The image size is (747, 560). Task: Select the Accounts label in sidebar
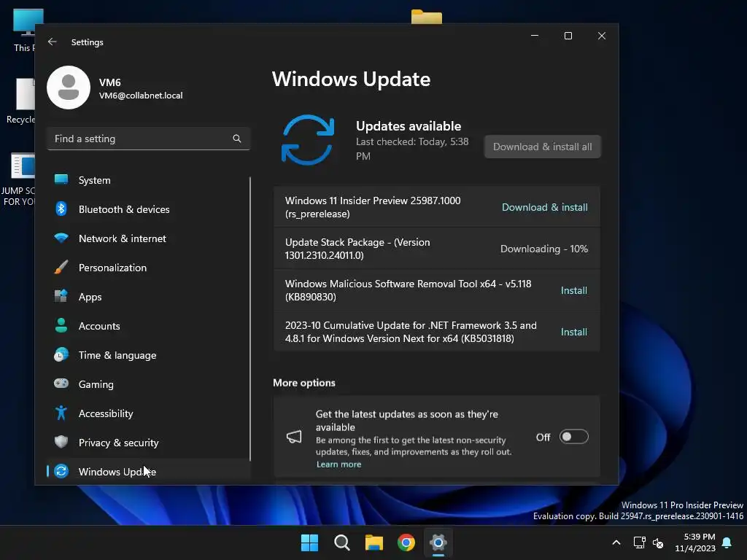click(x=99, y=326)
